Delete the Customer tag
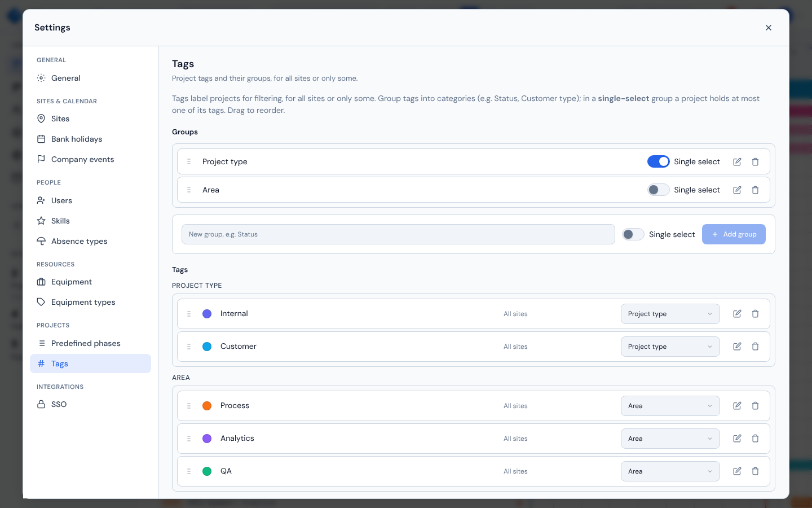812x508 pixels. 755,347
